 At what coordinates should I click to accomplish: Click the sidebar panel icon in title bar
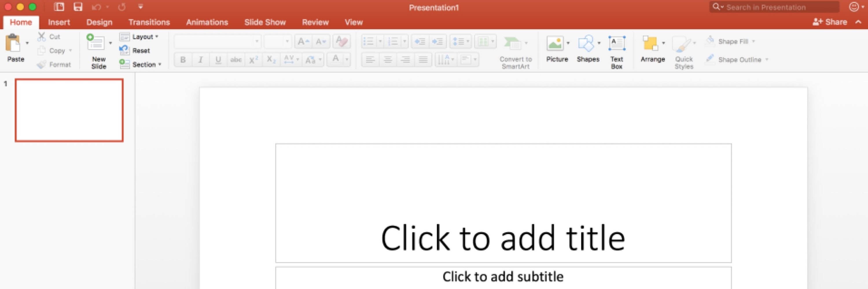pos(59,7)
